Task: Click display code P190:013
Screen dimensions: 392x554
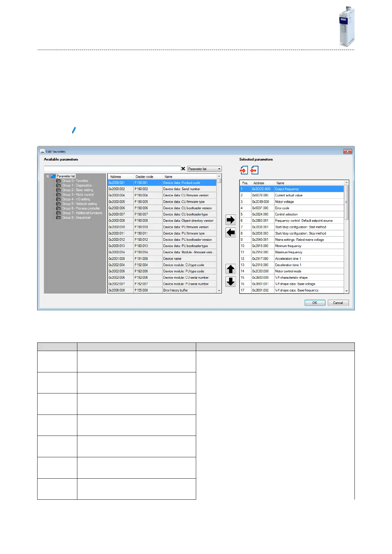Action: point(141,246)
